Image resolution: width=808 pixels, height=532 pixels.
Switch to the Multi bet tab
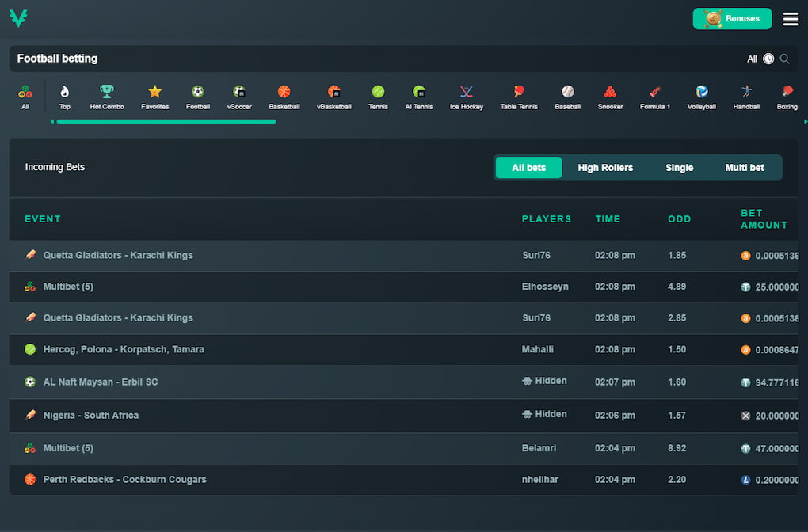tap(744, 168)
